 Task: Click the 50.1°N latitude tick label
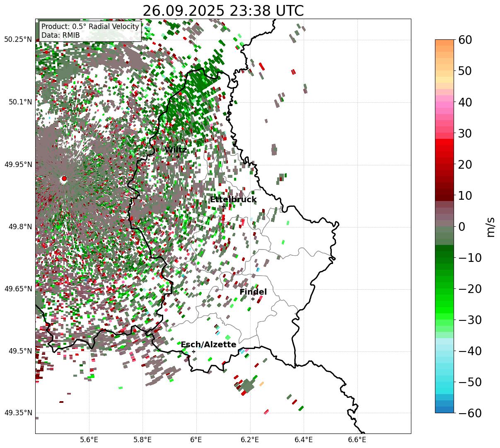coord(20,102)
